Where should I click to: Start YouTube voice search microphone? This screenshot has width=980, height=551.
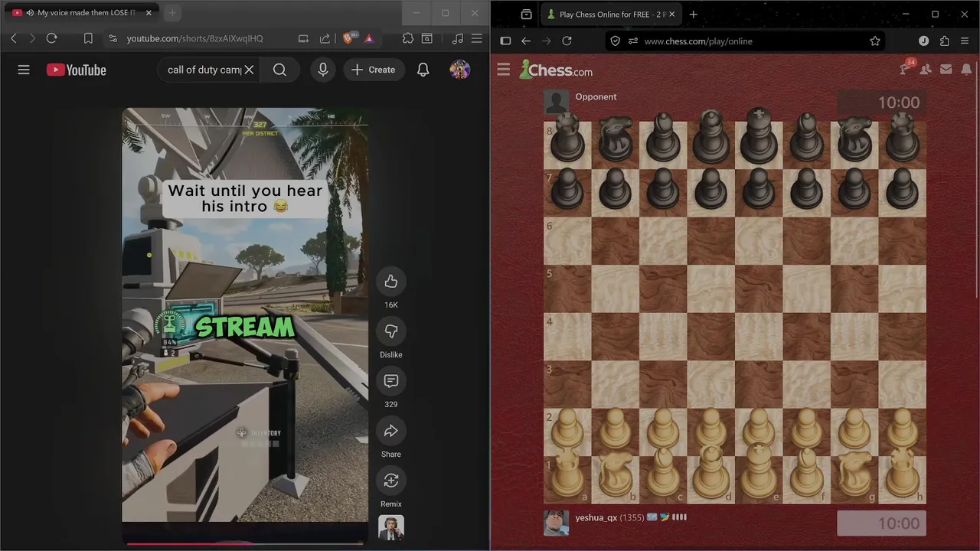[x=323, y=70]
